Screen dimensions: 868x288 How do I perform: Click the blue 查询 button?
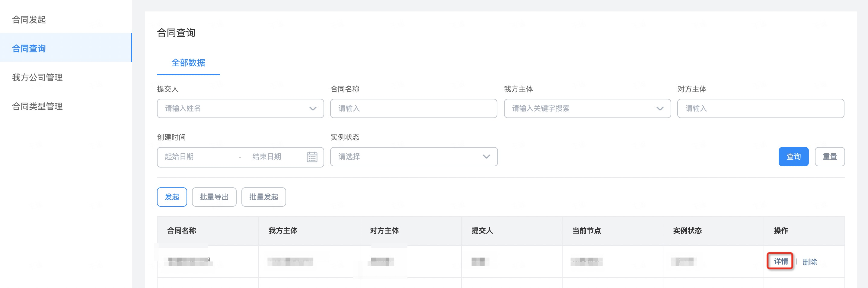click(793, 157)
